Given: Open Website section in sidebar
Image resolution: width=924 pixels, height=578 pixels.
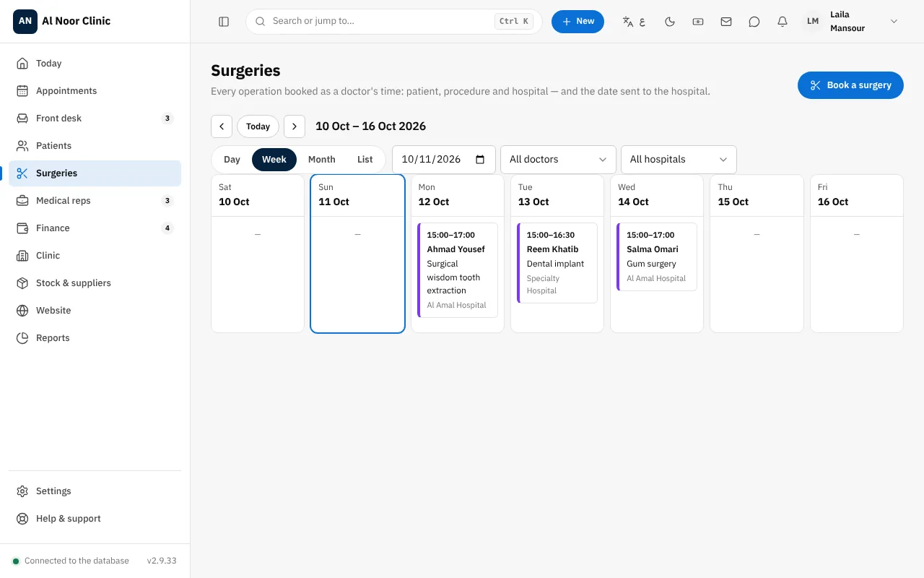Looking at the screenshot, I should tap(95, 311).
